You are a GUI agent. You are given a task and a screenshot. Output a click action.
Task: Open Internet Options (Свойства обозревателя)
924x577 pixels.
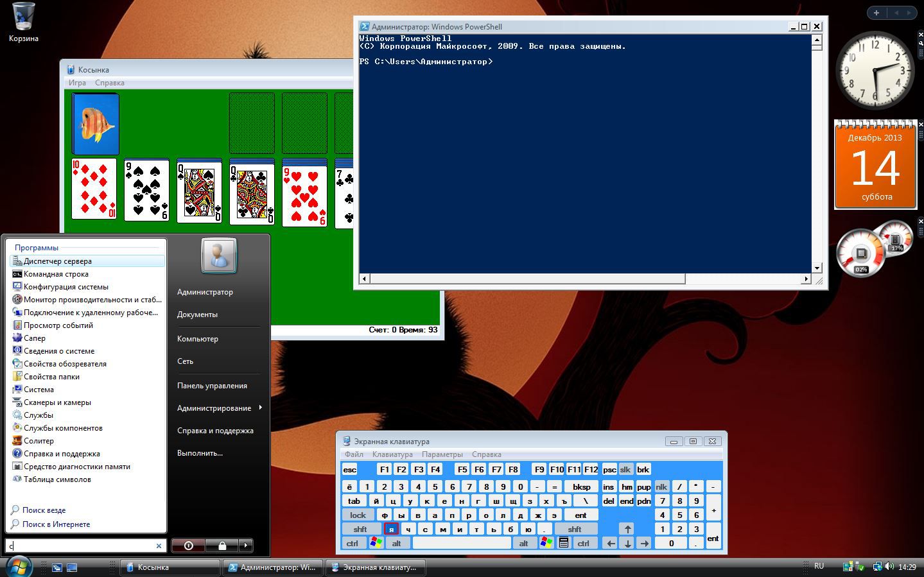pos(87,364)
